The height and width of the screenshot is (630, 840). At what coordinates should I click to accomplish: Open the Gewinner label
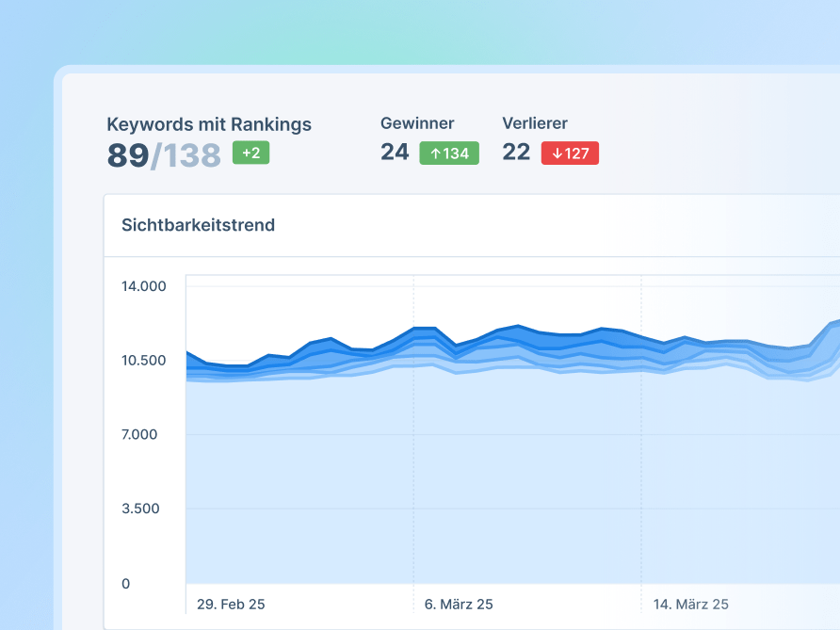tap(417, 123)
